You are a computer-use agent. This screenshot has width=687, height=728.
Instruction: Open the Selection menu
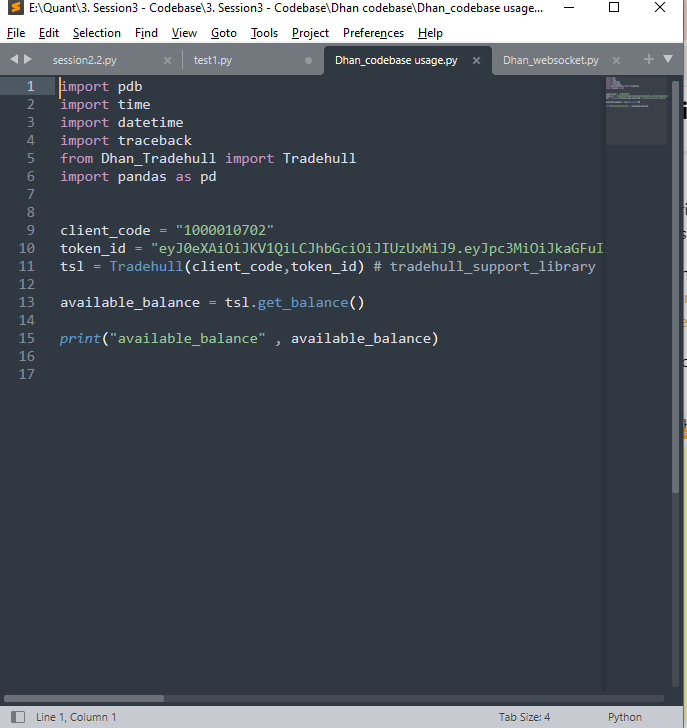[x=96, y=33]
